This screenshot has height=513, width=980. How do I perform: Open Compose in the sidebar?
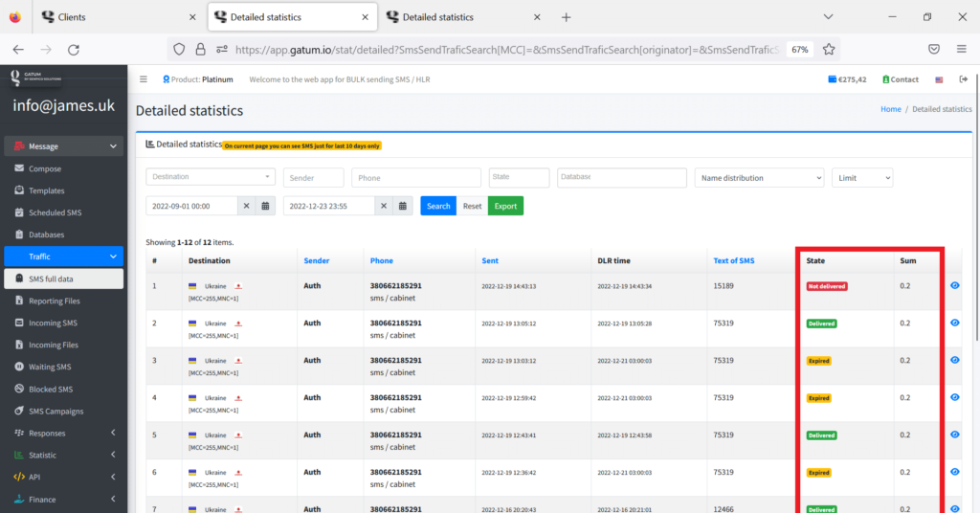tap(64, 168)
